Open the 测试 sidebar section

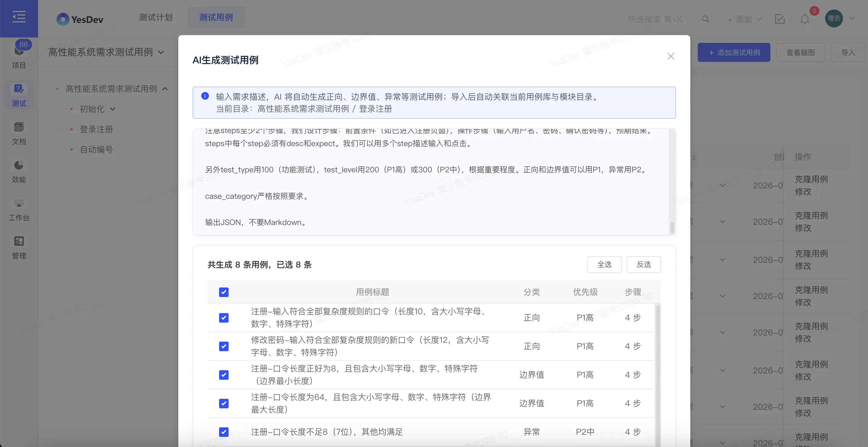pyautogui.click(x=19, y=95)
